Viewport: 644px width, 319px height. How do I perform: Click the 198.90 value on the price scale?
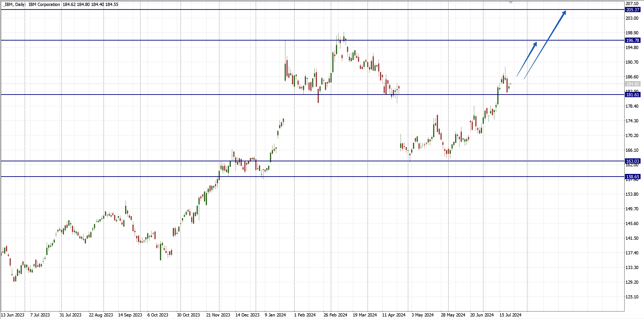[x=632, y=33]
